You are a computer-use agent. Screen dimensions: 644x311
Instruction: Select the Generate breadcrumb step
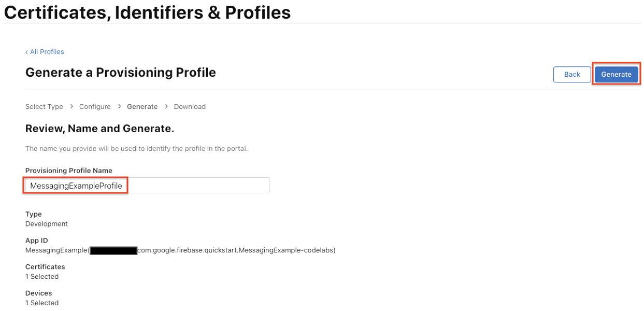(142, 107)
